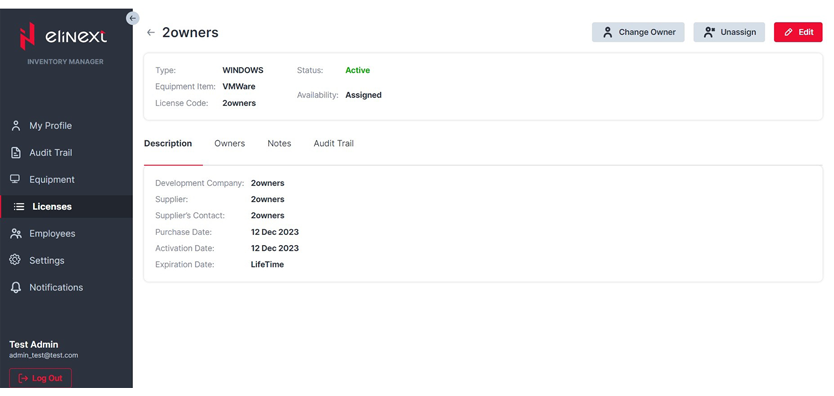The width and height of the screenshot is (834, 396).
Task: Click the Notifications bell icon
Action: point(16,288)
